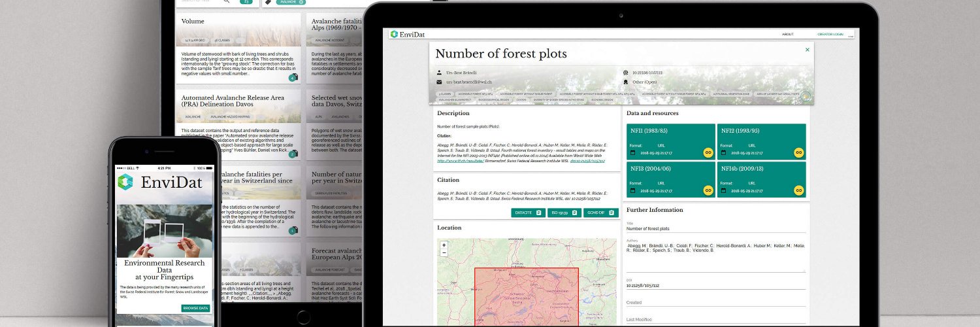
Task: Click the Authors field in Further Information
Action: coord(715,257)
